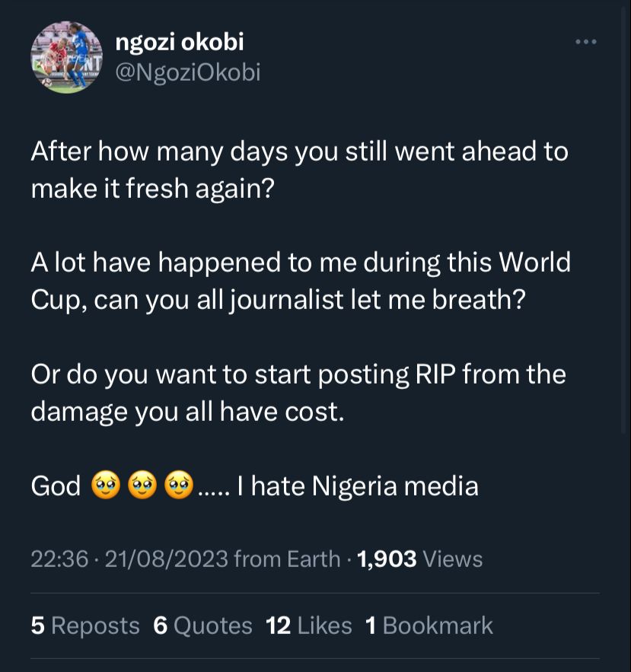Open the ngozi okobi display name link
This screenshot has width=631, height=672.
179,43
